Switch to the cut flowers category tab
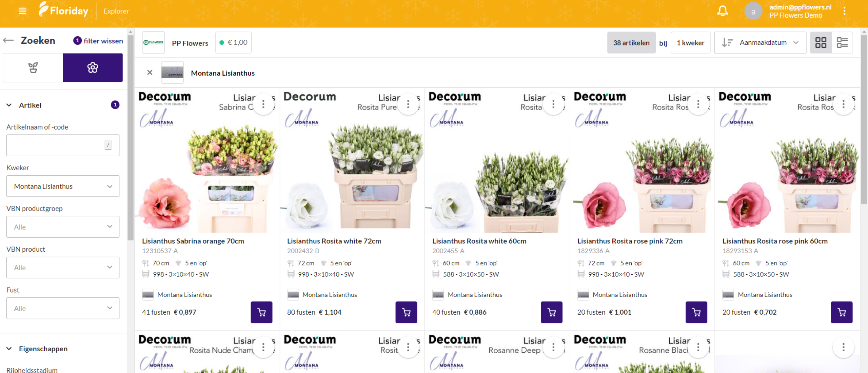The image size is (868, 373). (x=93, y=68)
